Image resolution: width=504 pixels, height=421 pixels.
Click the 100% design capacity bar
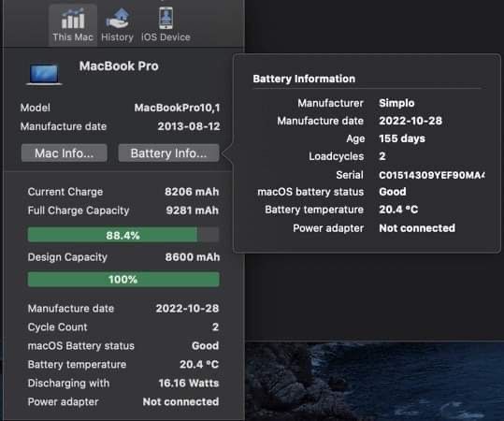pyautogui.click(x=123, y=279)
